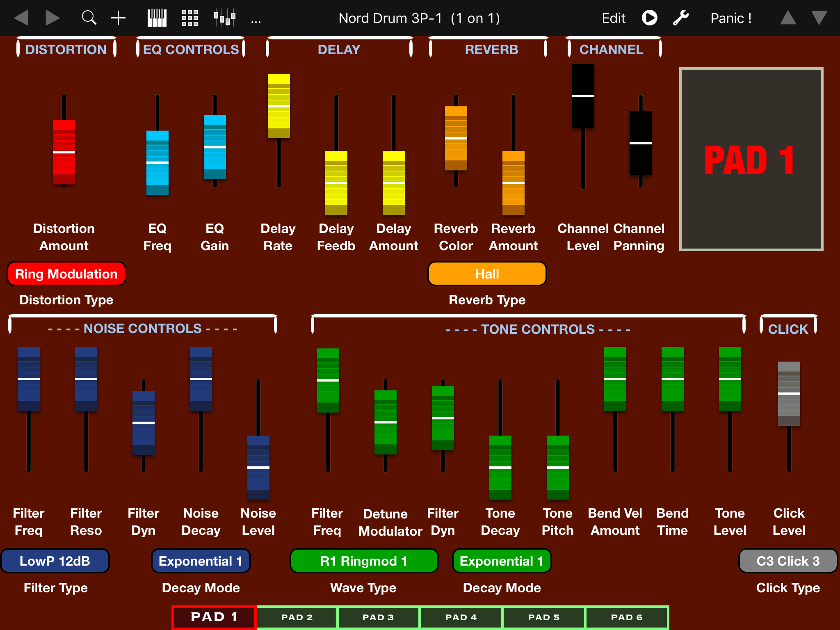Screen dimensions: 840x630
Task: Click the circular play arrow icon
Action: click(649, 18)
